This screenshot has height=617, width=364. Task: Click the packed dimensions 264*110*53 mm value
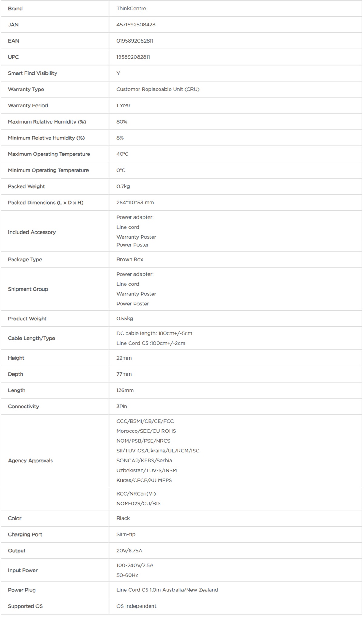[x=135, y=203]
